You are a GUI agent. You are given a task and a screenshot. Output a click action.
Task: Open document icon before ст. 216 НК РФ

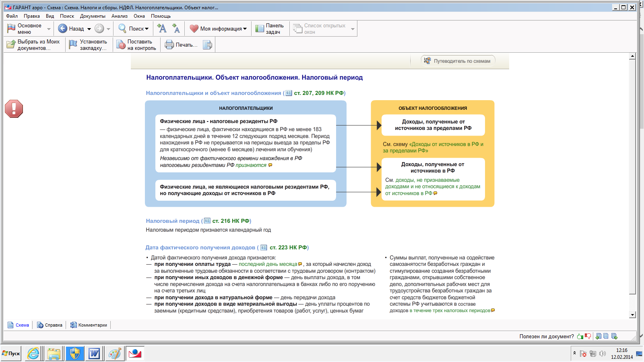(207, 221)
